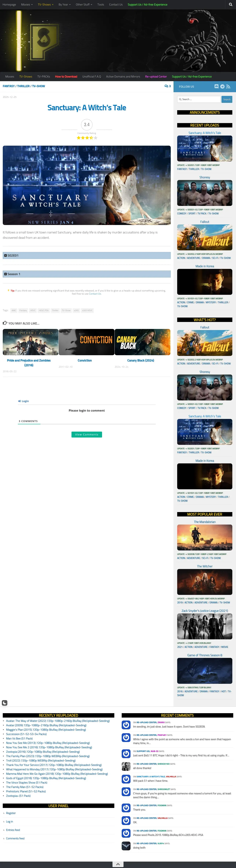Screen dimensions: 236x868
Task: Open The Mandalorian thumbnail
Action: 205,537
